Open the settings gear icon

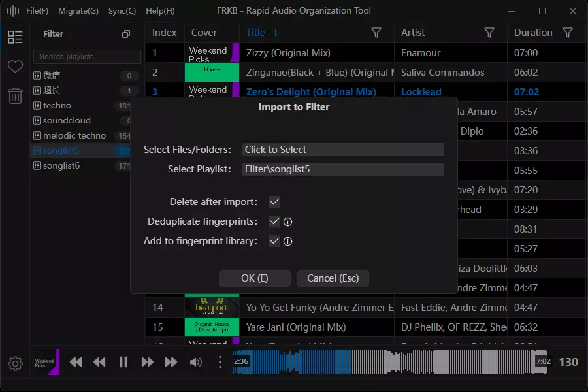15,363
